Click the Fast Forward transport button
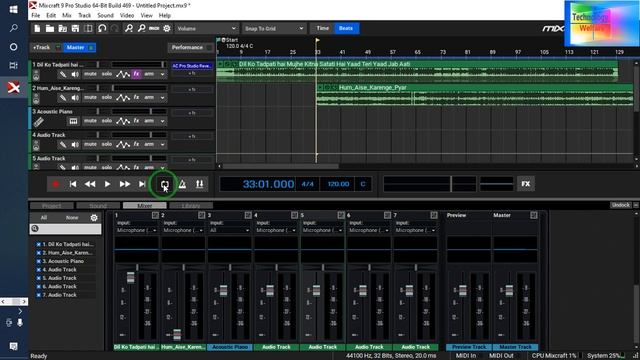640x360 pixels. pos(125,184)
